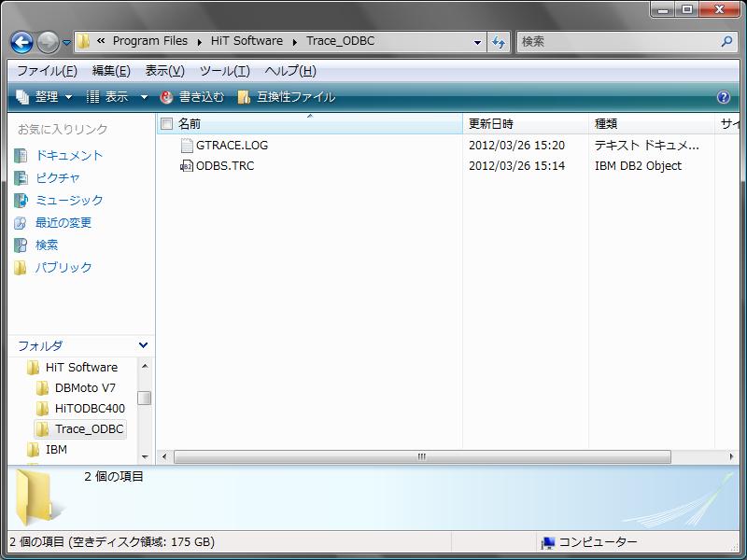Viewport: 747px width, 560px height.
Task: Click 書き込む burn button
Action: point(192,97)
